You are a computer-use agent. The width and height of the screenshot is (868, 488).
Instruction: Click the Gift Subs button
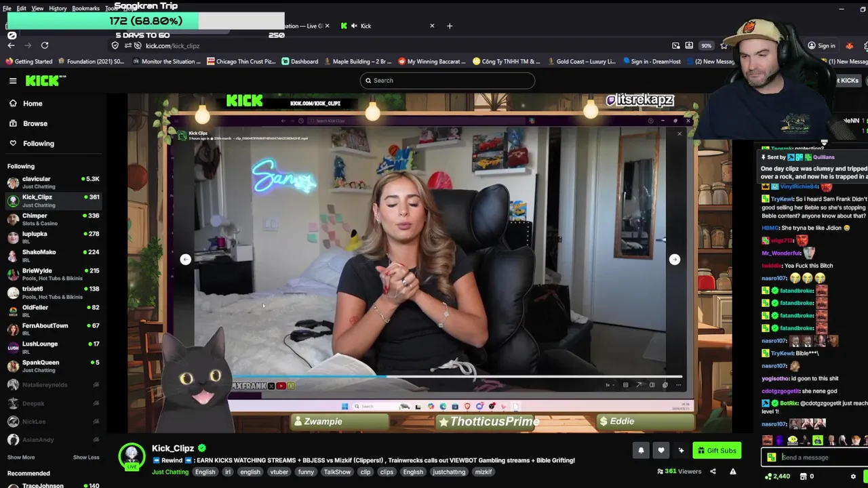click(717, 451)
